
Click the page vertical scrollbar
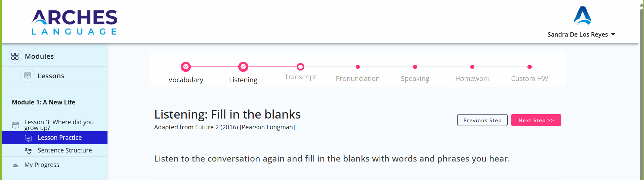tap(641, 91)
